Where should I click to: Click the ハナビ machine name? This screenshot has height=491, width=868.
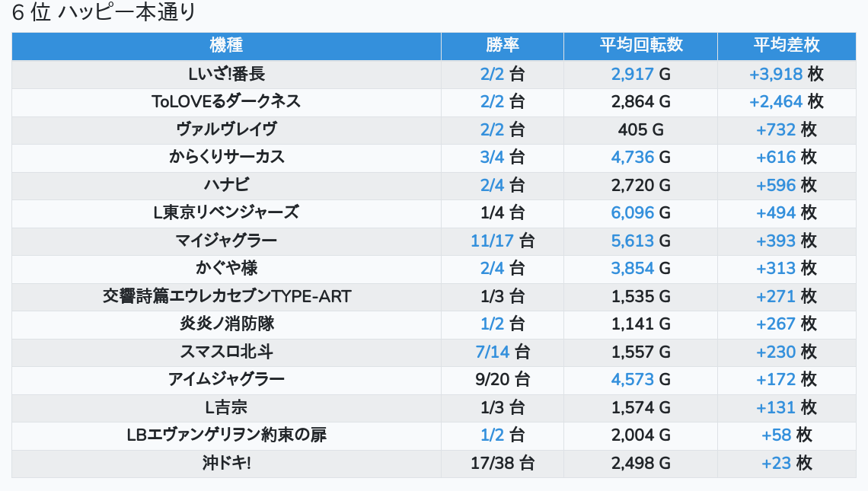tap(226, 185)
